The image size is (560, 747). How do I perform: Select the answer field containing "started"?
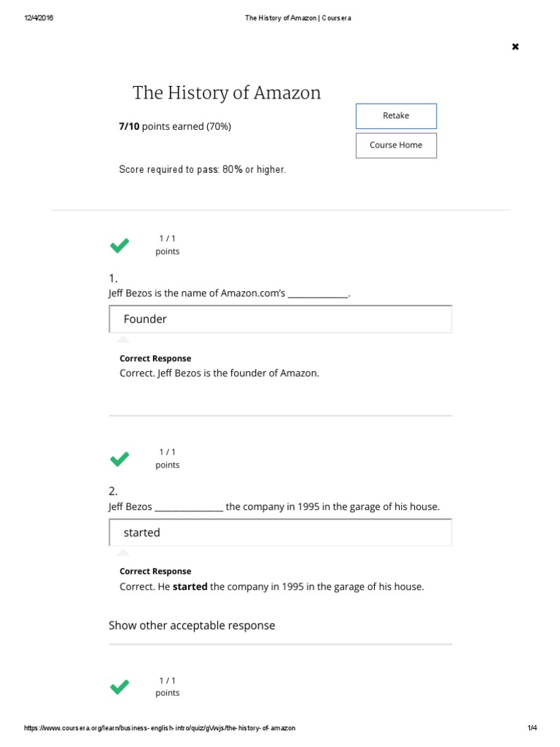(x=280, y=533)
